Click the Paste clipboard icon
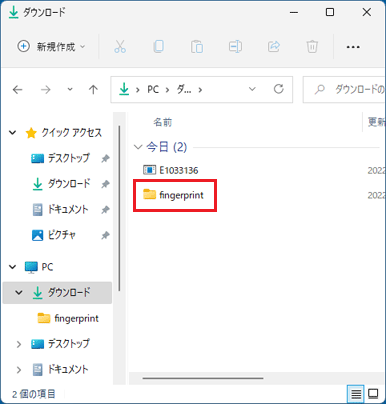386x404 pixels. (x=197, y=47)
